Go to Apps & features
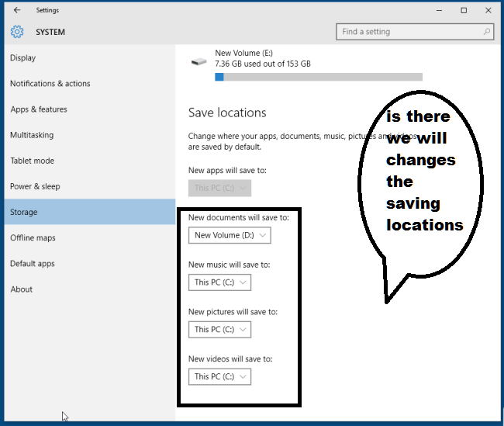 click(x=90, y=109)
